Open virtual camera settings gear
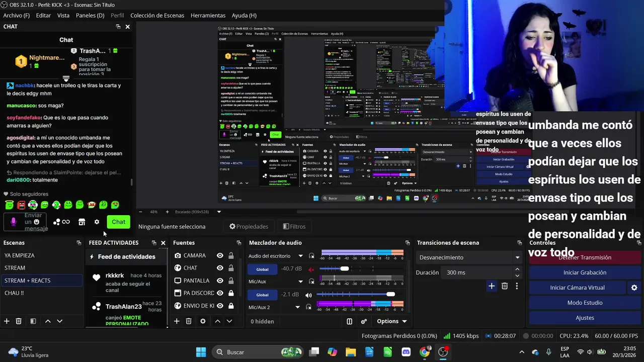The width and height of the screenshot is (644, 362). click(x=634, y=288)
